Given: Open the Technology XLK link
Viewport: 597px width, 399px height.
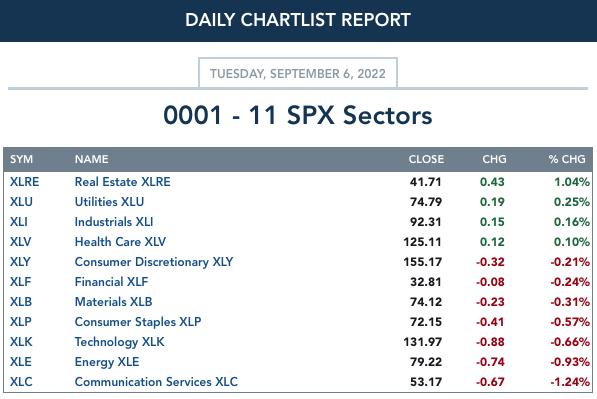Looking at the screenshot, I should tap(120, 342).
